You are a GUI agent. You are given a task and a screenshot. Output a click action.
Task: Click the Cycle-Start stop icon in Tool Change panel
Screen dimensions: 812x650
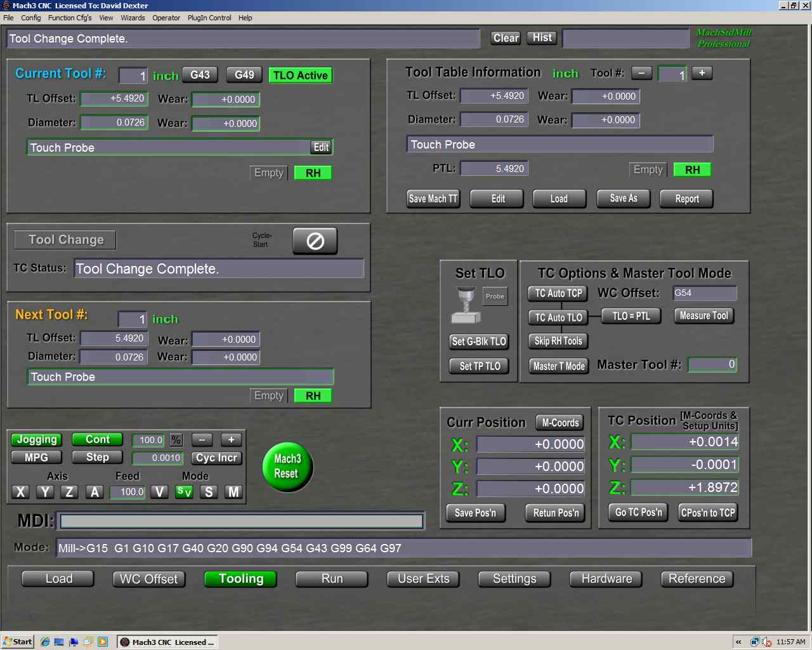tap(315, 241)
